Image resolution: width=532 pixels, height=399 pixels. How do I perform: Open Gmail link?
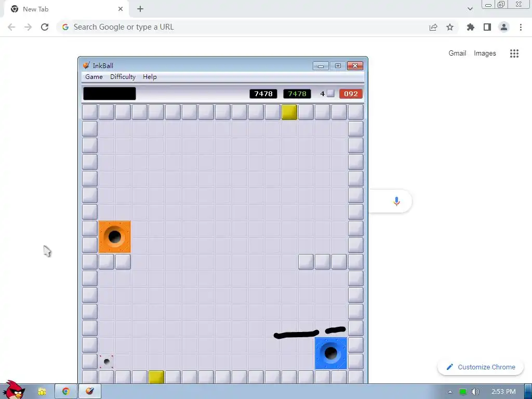point(457,54)
